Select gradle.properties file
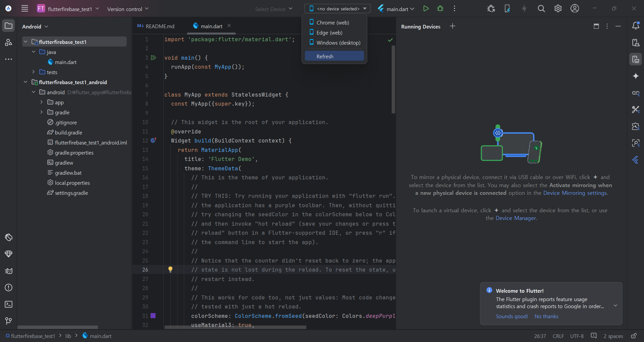Image resolution: width=644 pixels, height=342 pixels. [74, 153]
